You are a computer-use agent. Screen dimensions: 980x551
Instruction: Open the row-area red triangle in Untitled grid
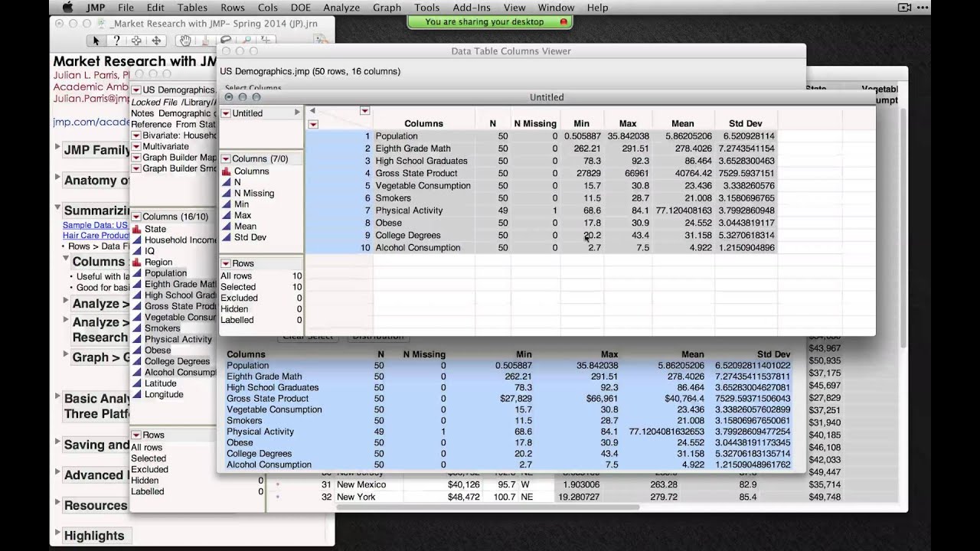click(x=312, y=124)
